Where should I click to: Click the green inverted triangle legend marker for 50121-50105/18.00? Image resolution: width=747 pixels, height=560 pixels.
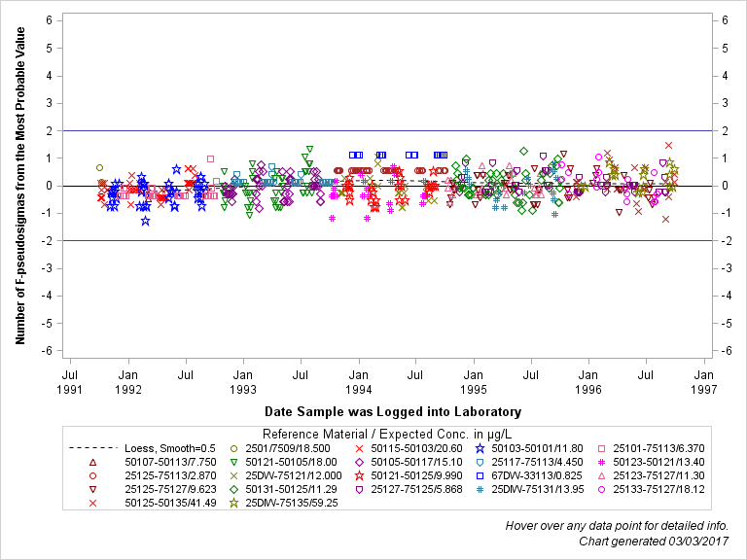233,463
